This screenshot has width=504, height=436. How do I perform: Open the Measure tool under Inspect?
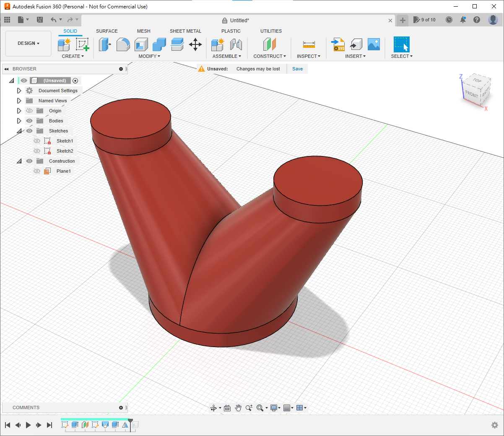309,44
